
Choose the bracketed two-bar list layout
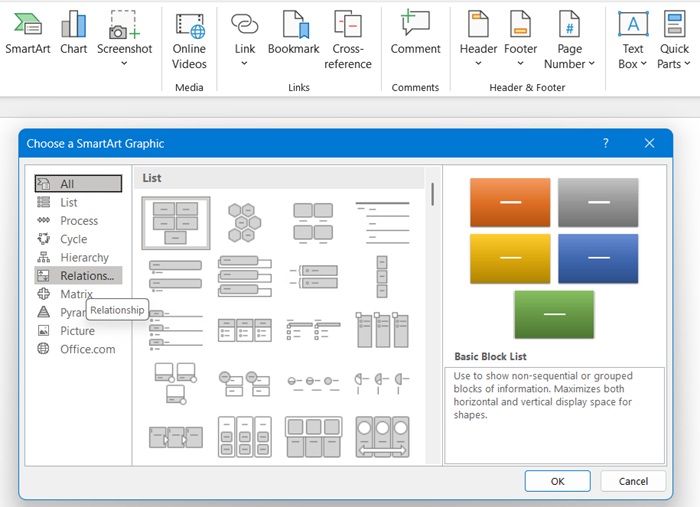(313, 277)
